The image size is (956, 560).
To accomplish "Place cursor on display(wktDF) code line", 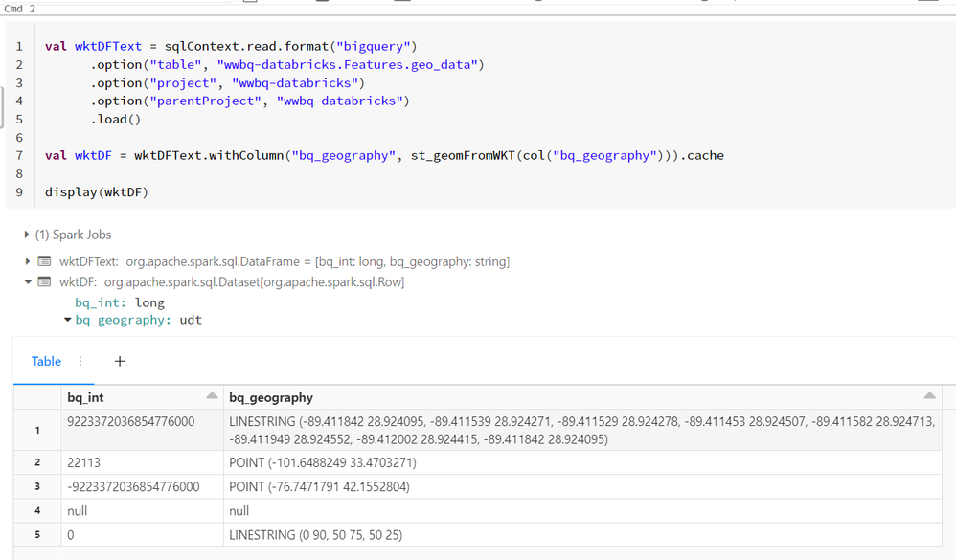I will pyautogui.click(x=97, y=192).
